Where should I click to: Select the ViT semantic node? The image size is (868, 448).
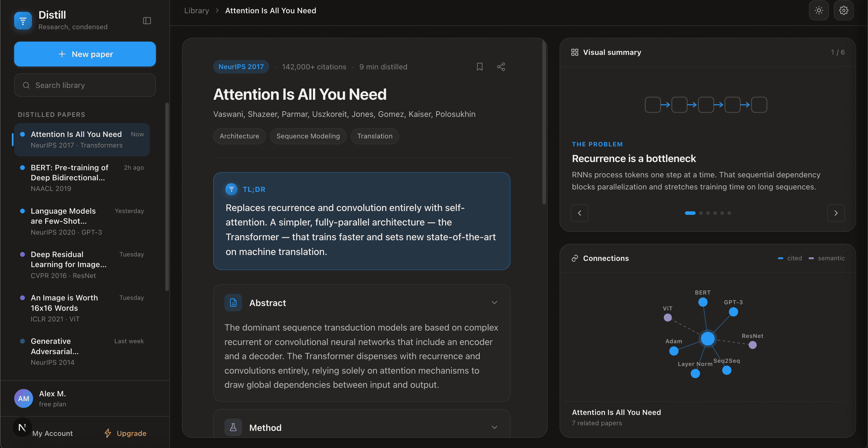[668, 318]
